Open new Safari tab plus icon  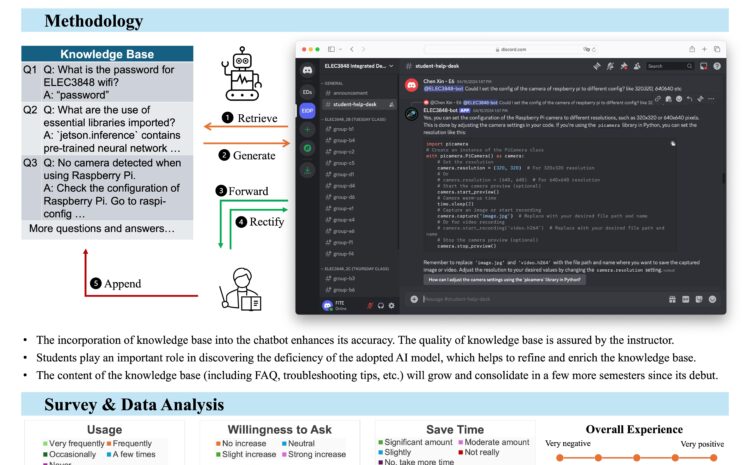pos(704,49)
